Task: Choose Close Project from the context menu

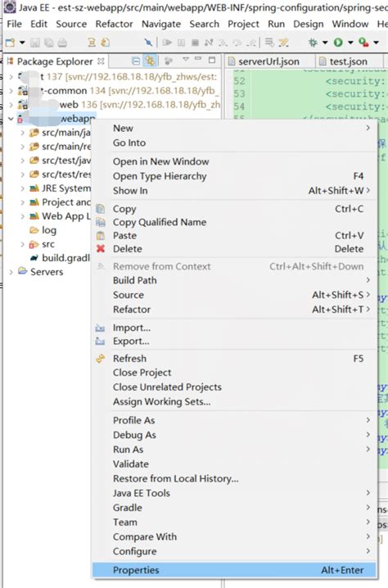Action: click(142, 373)
